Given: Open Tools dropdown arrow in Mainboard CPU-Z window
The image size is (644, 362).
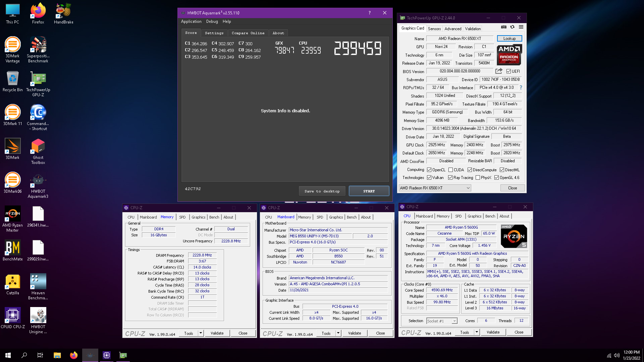Looking at the screenshot, I should click(338, 333).
